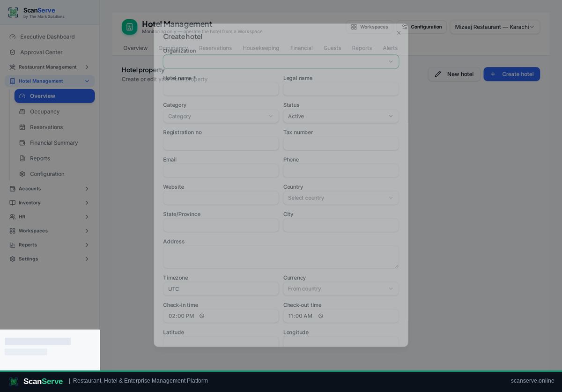Switch to the Reservations tab
This screenshot has height=392, width=562.
[215, 48]
